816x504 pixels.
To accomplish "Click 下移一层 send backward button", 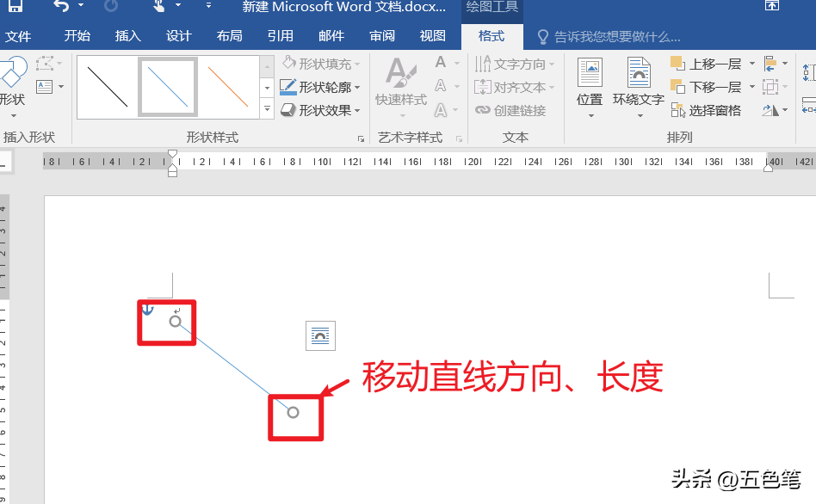I will coord(706,87).
